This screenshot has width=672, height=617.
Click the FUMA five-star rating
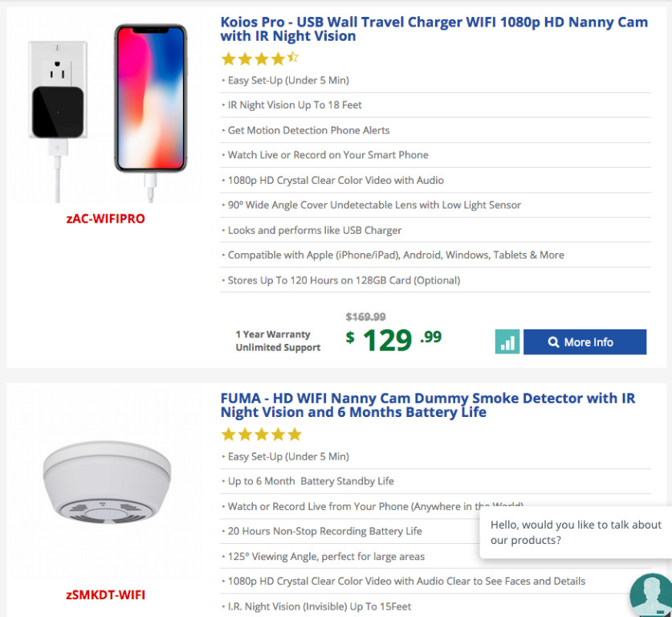point(261,435)
